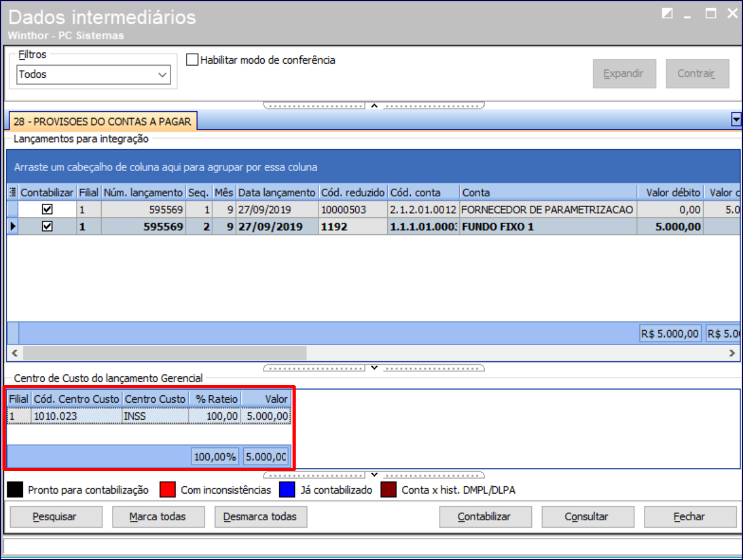Click black Pronto para contabilização legend swatch
This screenshot has height=560, width=743.
tap(15, 489)
